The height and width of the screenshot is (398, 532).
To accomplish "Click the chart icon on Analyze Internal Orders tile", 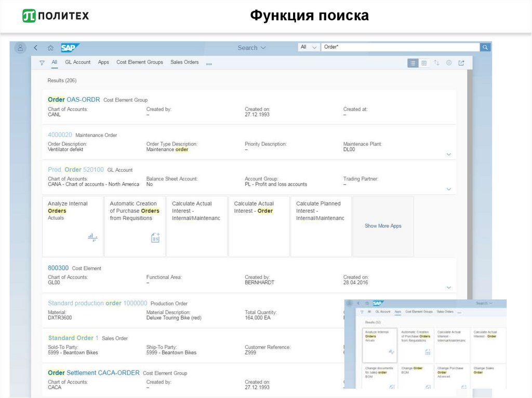I will coord(92,238).
